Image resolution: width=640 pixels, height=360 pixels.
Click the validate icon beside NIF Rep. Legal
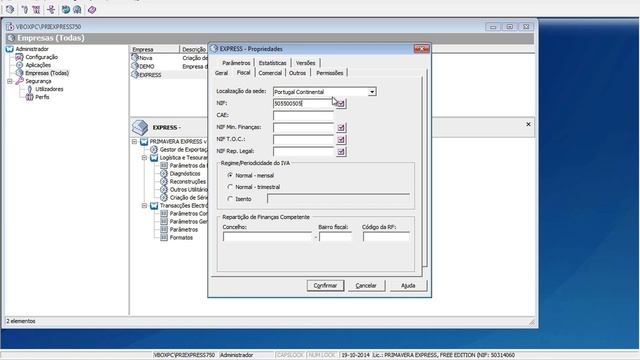click(x=341, y=152)
